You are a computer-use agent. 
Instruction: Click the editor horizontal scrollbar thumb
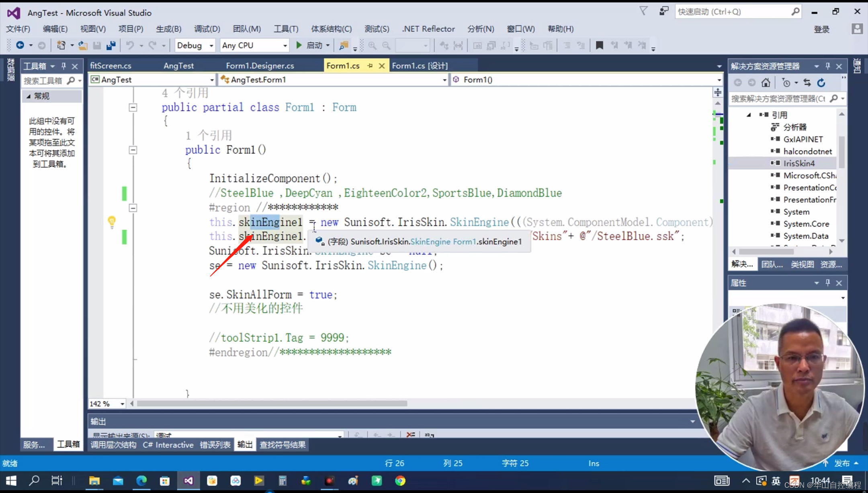272,403
